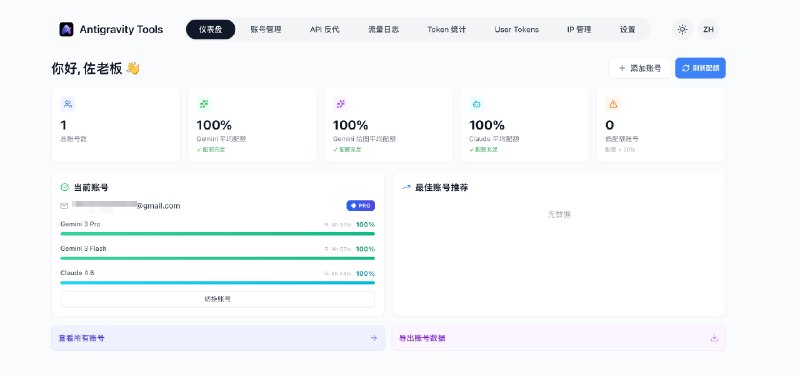
Task: Click the Gemini 3 Pro label
Action: coord(81,224)
